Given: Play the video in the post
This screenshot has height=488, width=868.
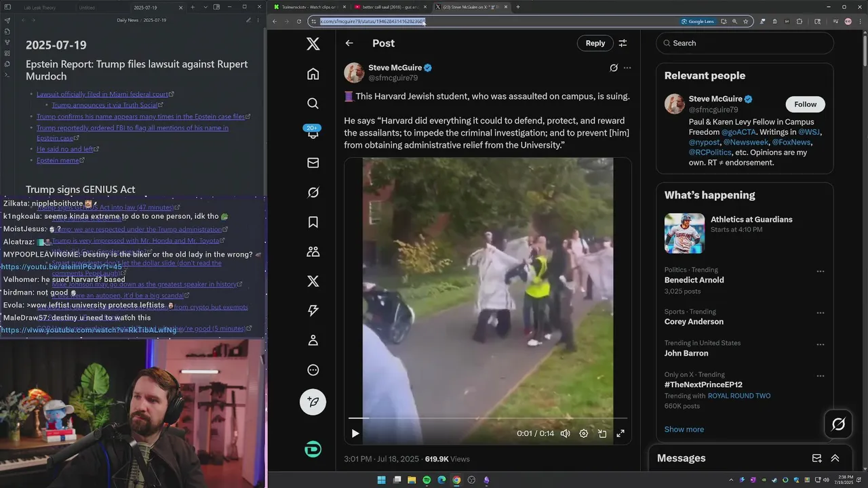Looking at the screenshot, I should click(355, 434).
